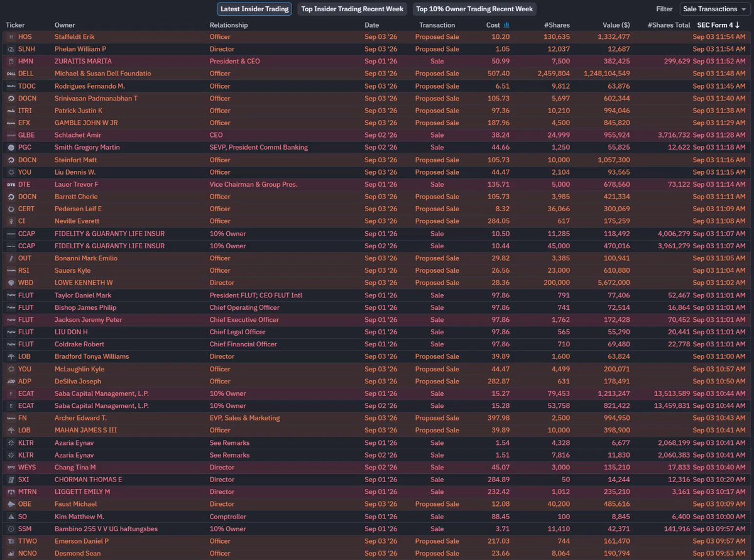This screenshot has width=754, height=560.
Task: Click the HMN company logo icon
Action: click(x=11, y=62)
